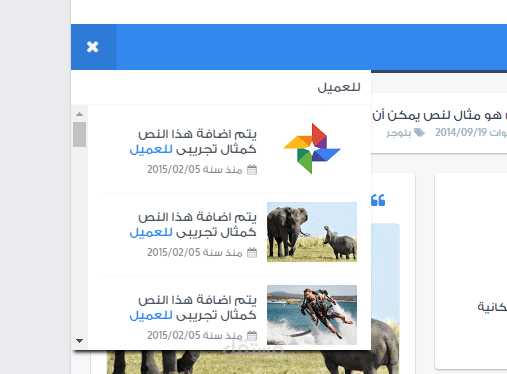Click the blue quotation mark icon
This screenshot has width=507, height=374.
pos(378,200)
